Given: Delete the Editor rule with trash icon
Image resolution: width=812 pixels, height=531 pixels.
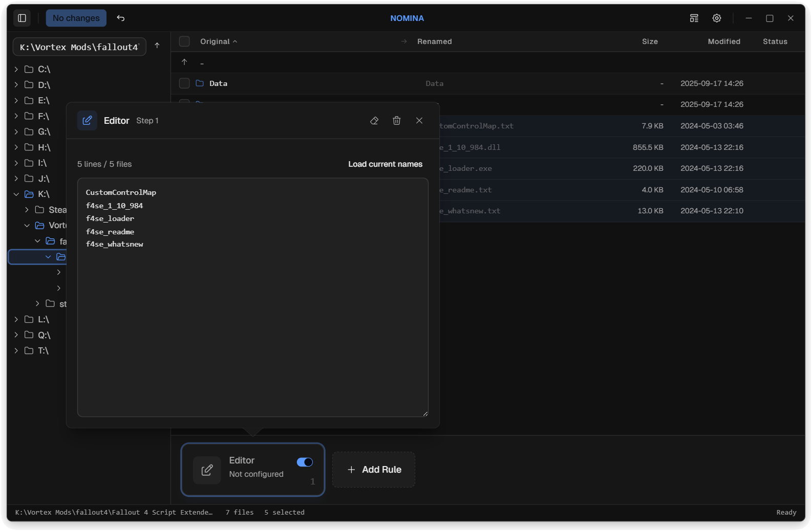Looking at the screenshot, I should [x=397, y=121].
